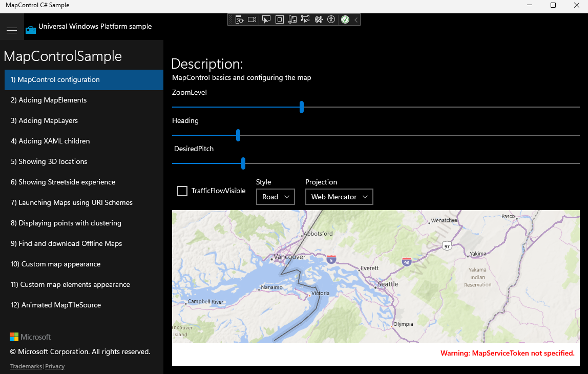The height and width of the screenshot is (374, 588).
Task: Click Wenatchee city label on map
Action: [445, 220]
